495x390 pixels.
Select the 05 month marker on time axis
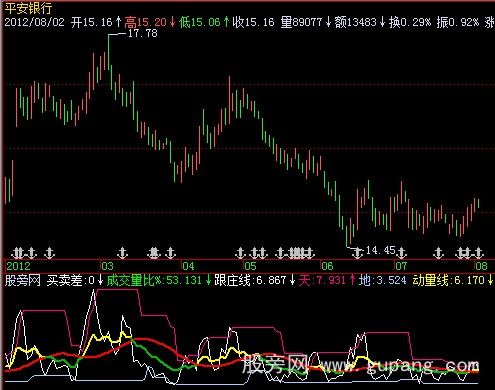tap(250, 266)
